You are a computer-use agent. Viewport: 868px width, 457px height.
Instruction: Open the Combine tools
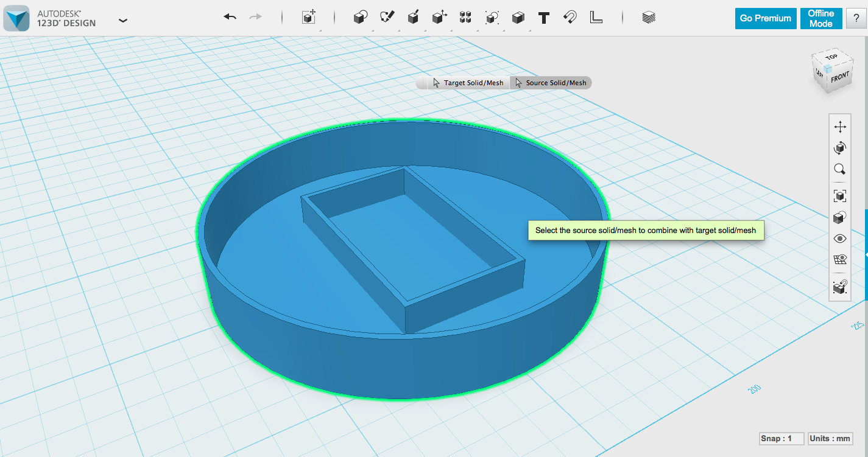pos(518,18)
